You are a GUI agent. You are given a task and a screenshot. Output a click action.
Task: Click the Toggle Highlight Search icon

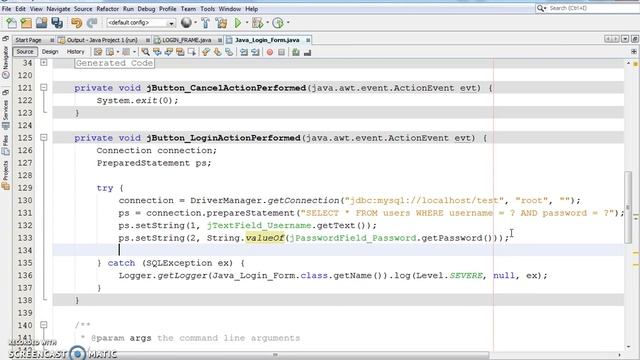tap(180, 52)
